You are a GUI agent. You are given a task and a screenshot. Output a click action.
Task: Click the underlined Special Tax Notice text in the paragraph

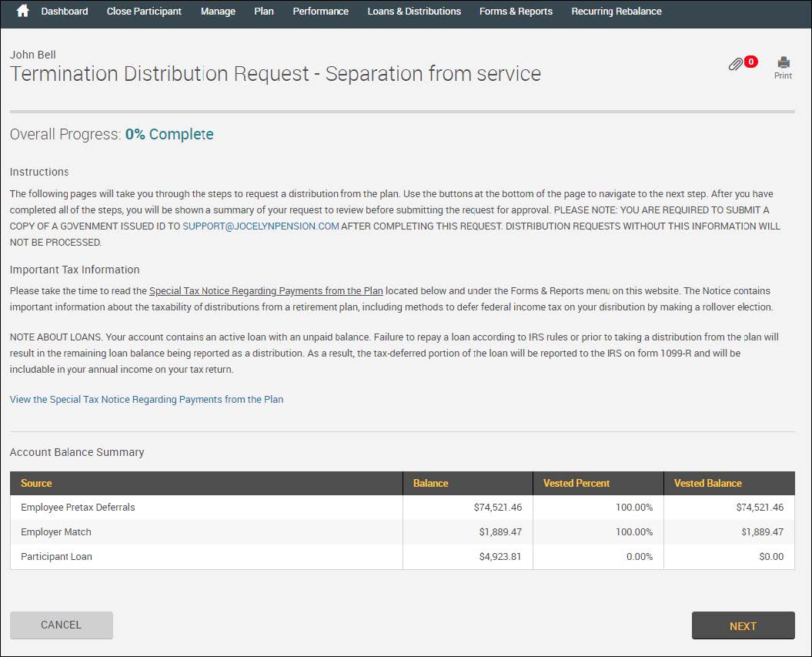[266, 291]
